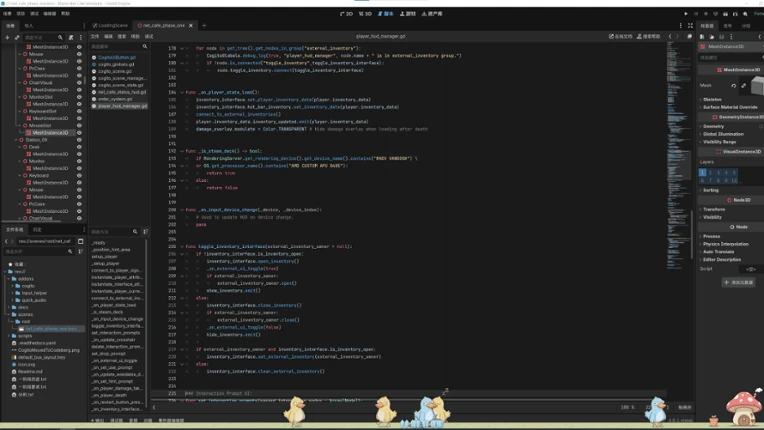
Task: Collapse the MonitorSlot node
Action: click(19, 97)
